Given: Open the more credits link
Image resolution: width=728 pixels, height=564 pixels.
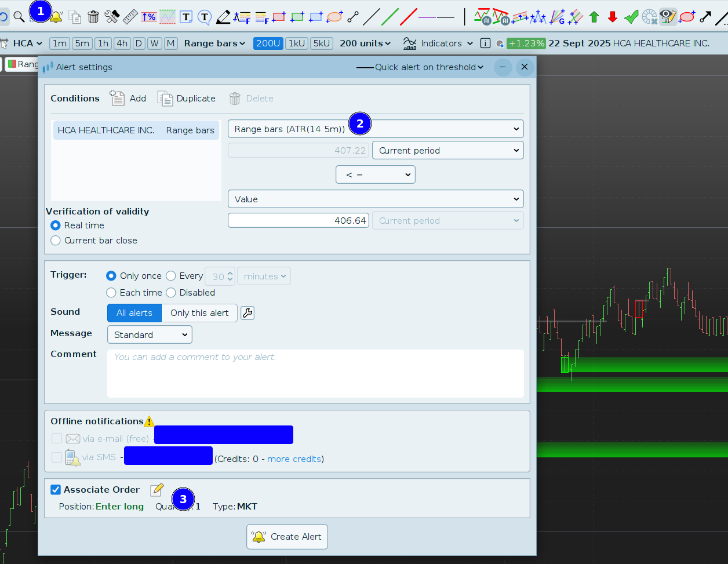Looking at the screenshot, I should click(294, 459).
